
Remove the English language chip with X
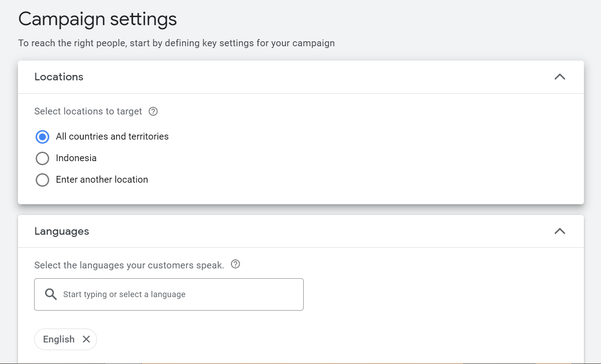pos(86,339)
